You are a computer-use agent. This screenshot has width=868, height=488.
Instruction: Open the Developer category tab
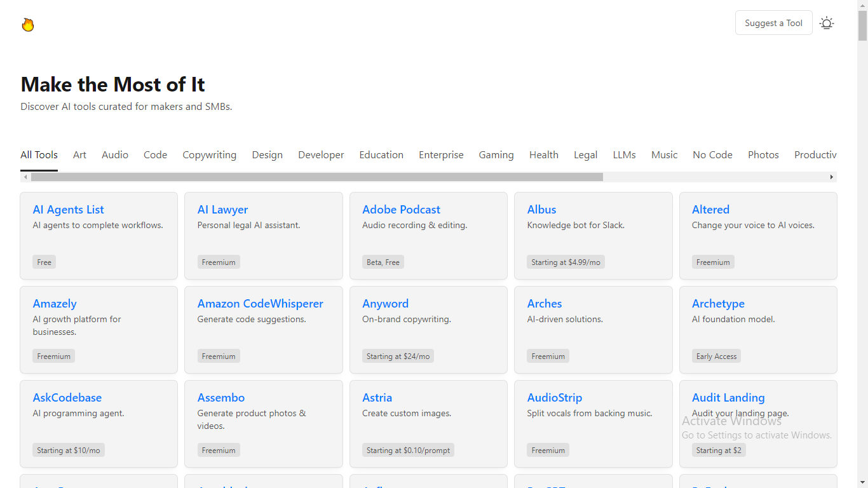(x=321, y=155)
